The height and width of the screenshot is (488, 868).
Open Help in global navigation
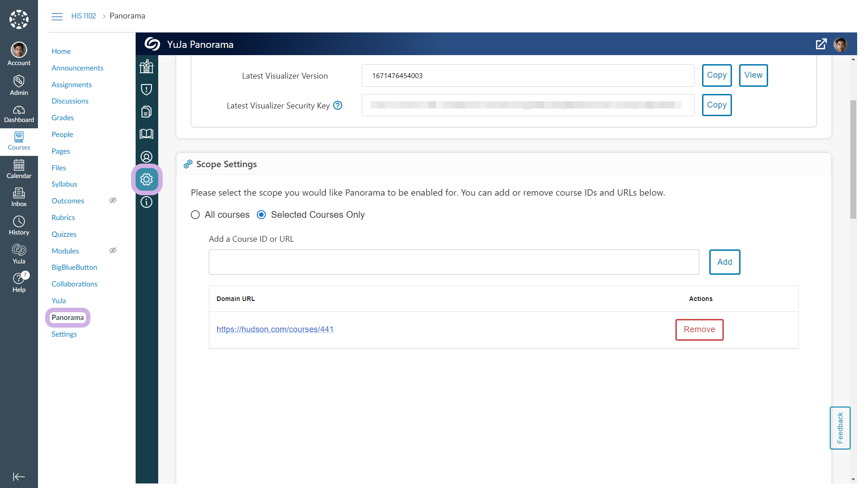point(19,283)
